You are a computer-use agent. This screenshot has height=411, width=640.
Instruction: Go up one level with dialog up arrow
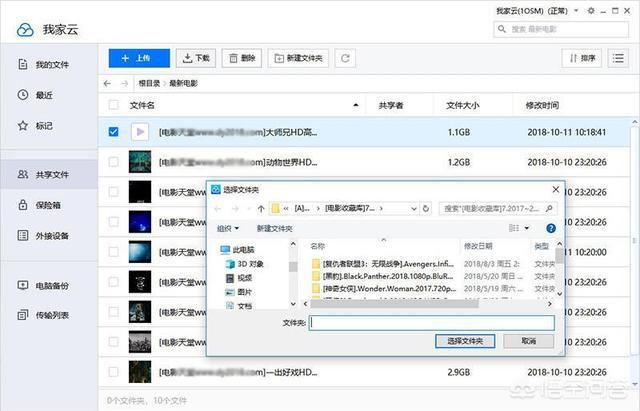tap(261, 209)
